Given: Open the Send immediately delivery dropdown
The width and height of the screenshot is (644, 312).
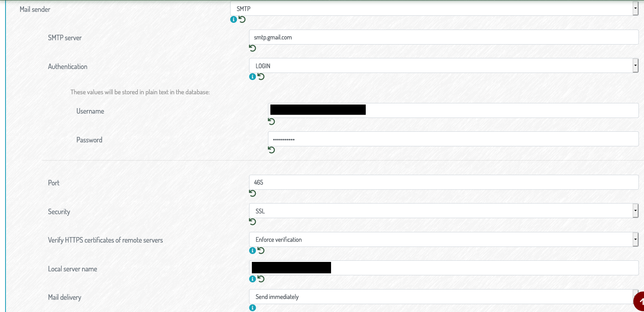Looking at the screenshot, I should coord(443,297).
